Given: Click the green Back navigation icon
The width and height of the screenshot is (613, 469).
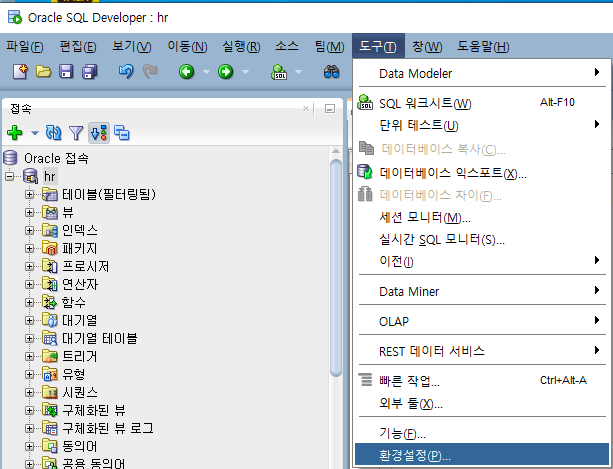Looking at the screenshot, I should [x=186, y=72].
